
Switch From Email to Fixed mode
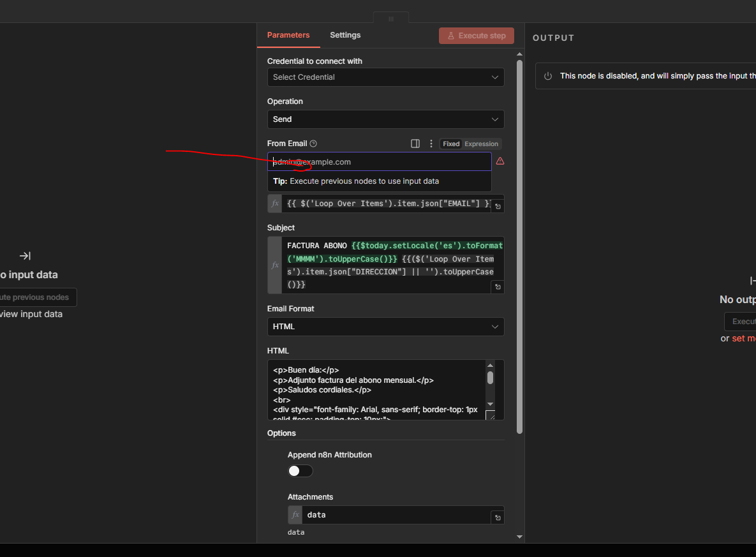(x=451, y=144)
